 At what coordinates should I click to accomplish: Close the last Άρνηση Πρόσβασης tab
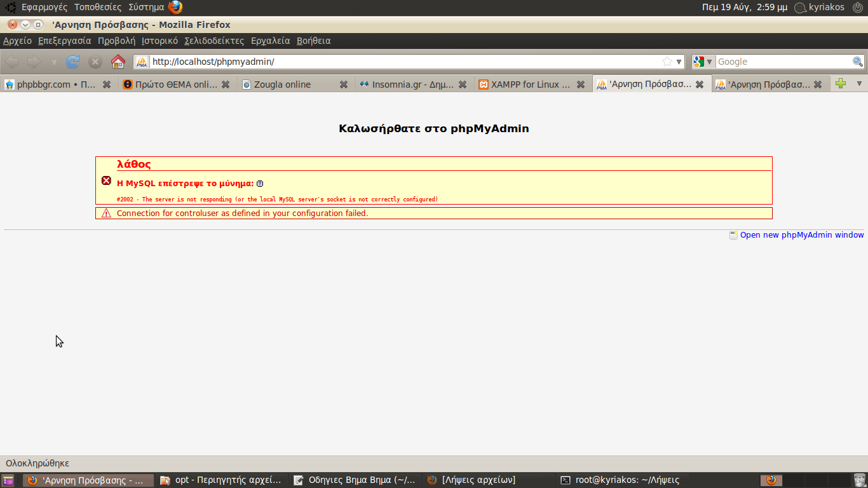pyautogui.click(x=818, y=85)
